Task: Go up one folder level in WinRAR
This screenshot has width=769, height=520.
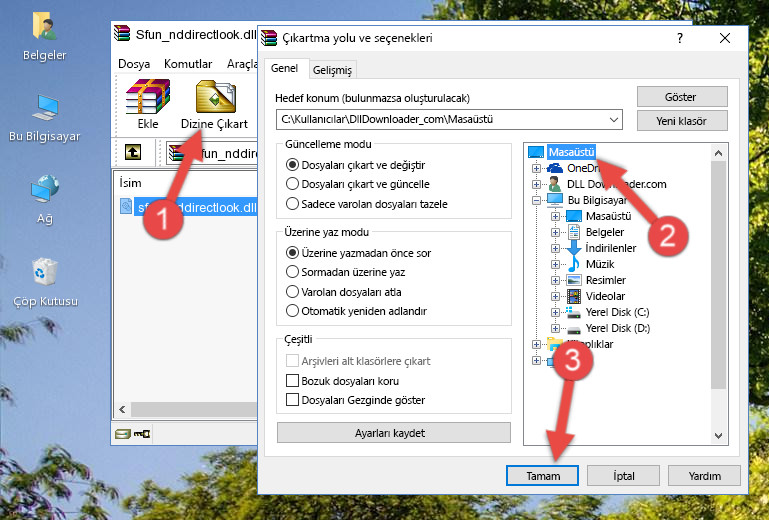Action: coord(133,152)
